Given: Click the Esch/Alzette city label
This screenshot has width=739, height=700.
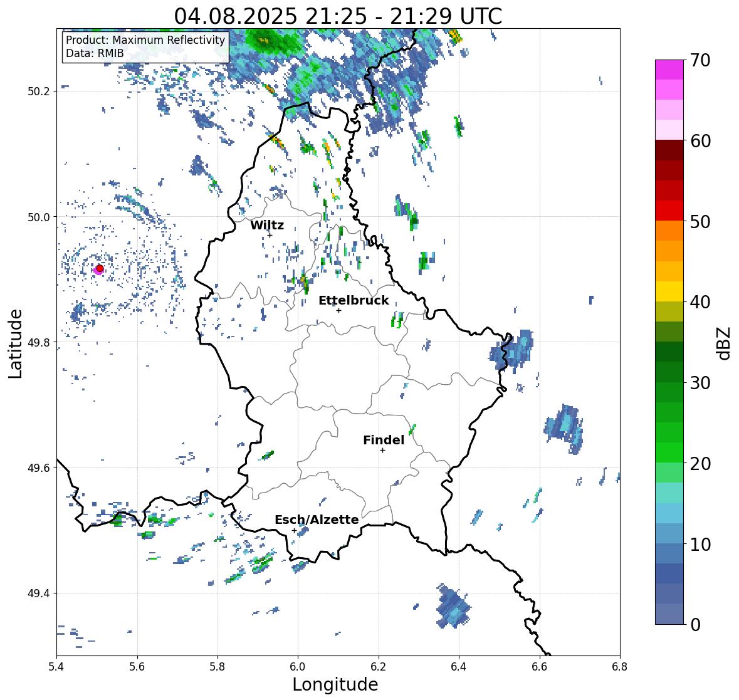Looking at the screenshot, I should [317, 520].
